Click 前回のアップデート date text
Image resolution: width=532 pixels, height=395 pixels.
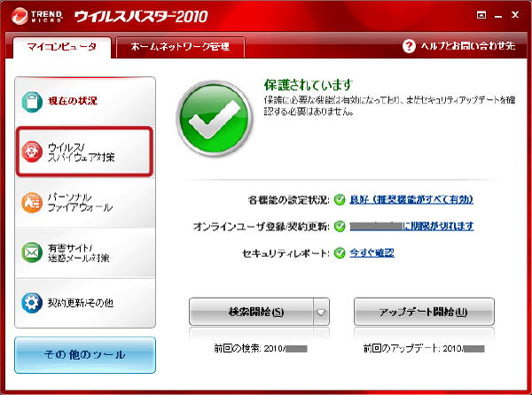point(424,348)
